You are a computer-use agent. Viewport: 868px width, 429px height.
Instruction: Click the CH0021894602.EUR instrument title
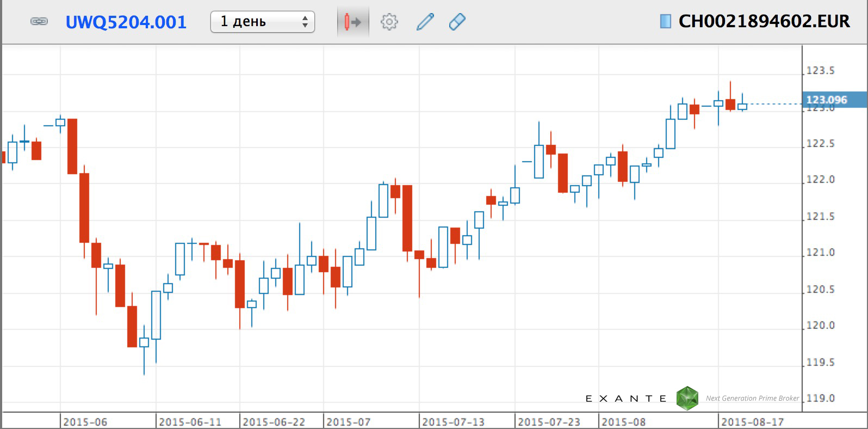click(764, 21)
